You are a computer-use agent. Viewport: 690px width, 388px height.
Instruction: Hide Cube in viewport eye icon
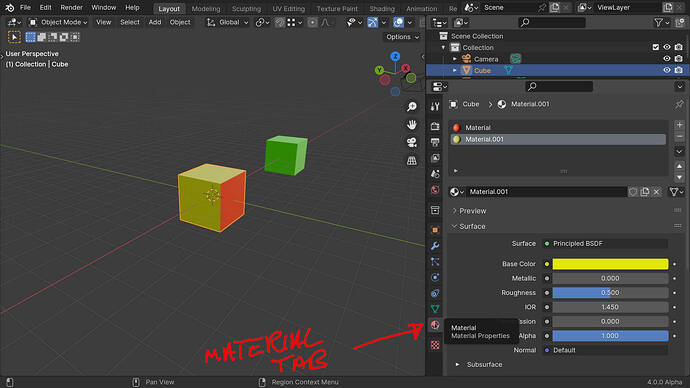tap(667, 70)
